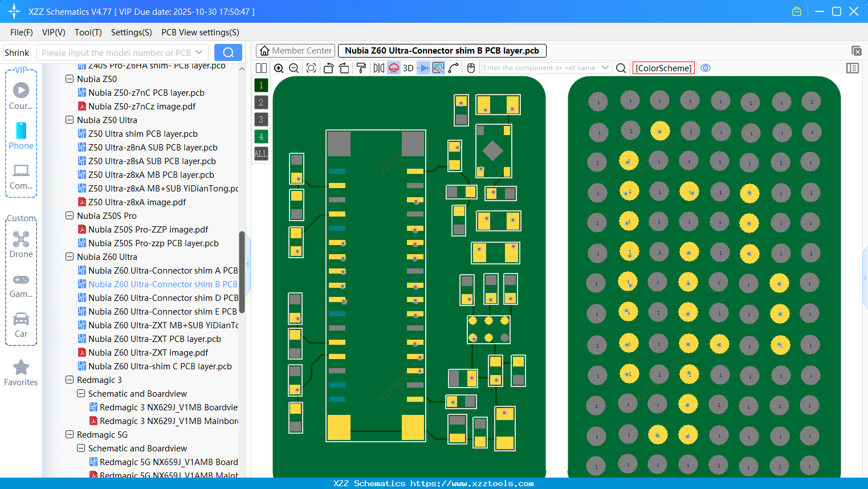
Task: Collapse the Nubia Z60 Ultra folder
Action: 70,256
